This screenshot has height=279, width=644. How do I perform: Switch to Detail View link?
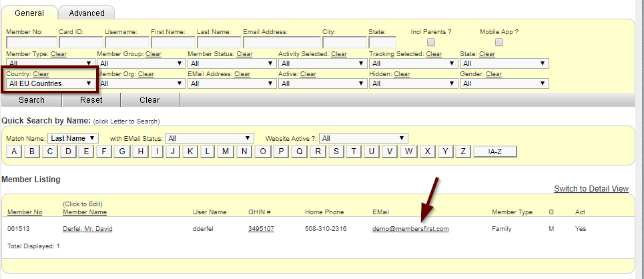coord(591,189)
